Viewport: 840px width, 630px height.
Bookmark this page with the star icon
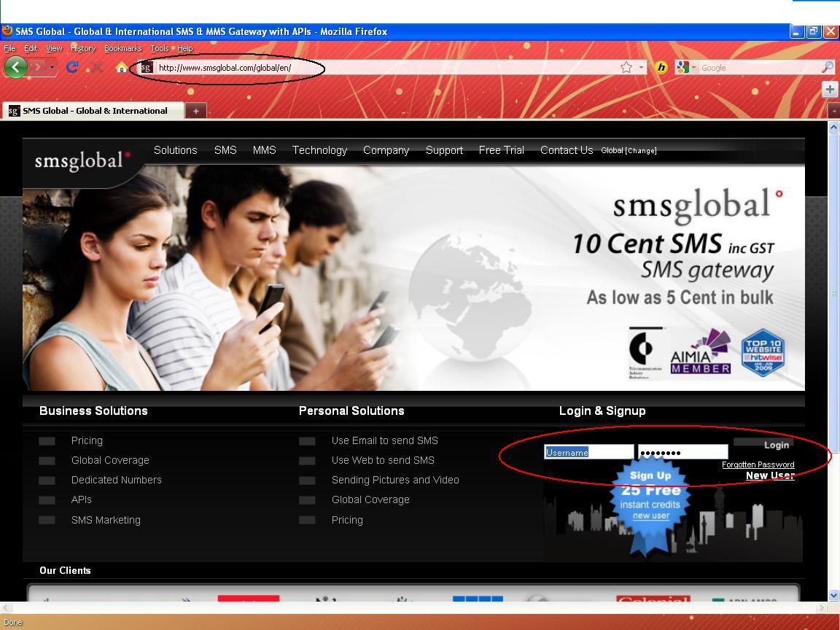[626, 67]
